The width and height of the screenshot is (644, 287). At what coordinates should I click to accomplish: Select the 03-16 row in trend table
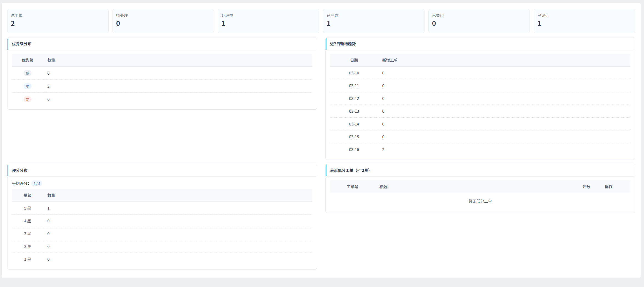[354, 150]
